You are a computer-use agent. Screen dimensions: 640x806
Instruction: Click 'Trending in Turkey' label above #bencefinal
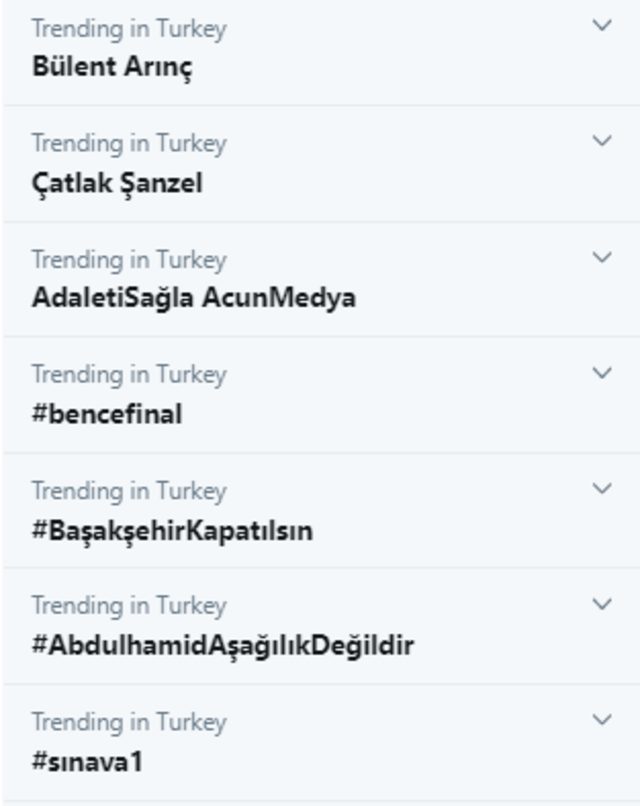pos(129,375)
